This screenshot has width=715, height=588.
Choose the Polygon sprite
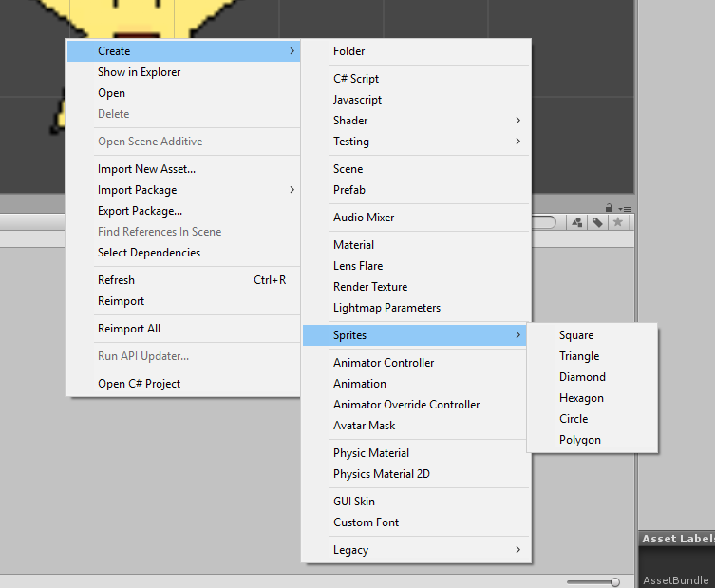pyautogui.click(x=592, y=440)
